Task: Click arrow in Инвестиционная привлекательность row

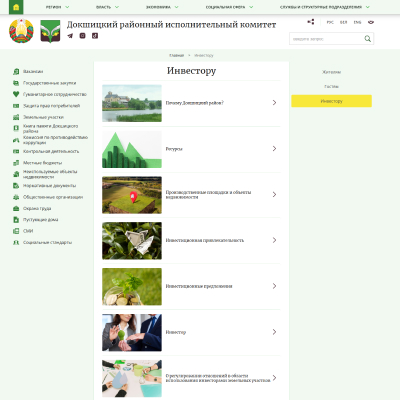Action: 274,240
